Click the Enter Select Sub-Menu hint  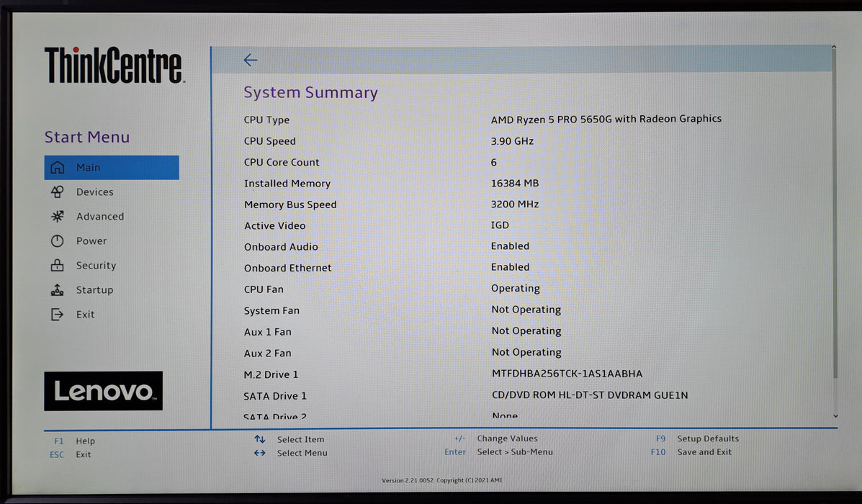(498, 451)
